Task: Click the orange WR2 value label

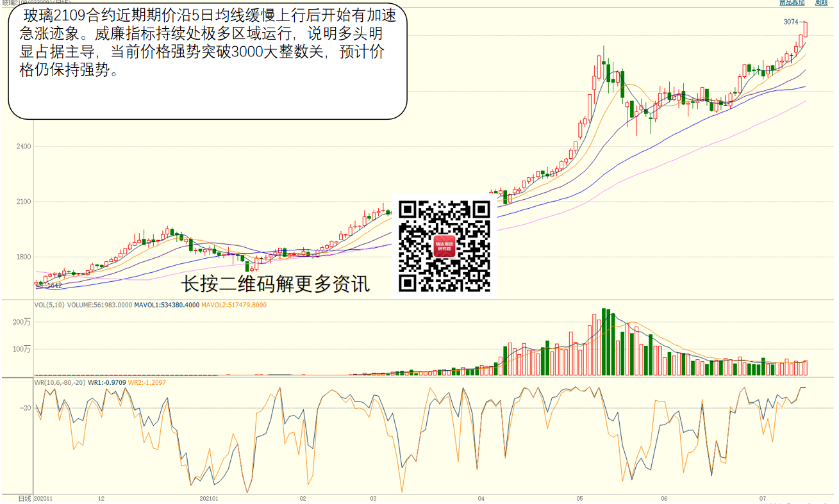Action: pyautogui.click(x=147, y=382)
